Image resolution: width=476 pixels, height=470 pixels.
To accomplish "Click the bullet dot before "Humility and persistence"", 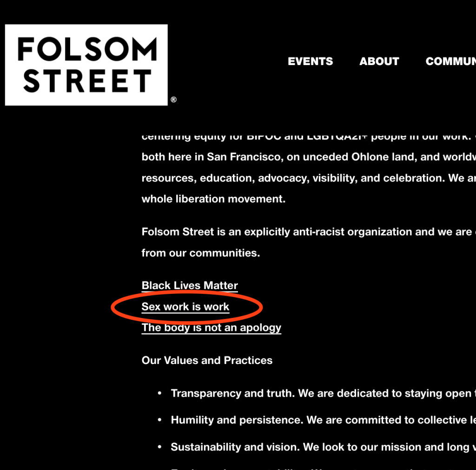I will pyautogui.click(x=159, y=420).
